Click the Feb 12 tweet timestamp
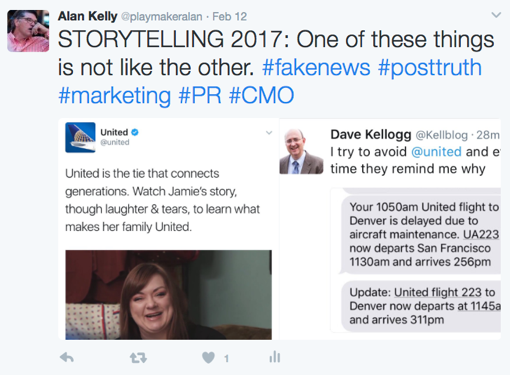510x375 pixels. 229,17
